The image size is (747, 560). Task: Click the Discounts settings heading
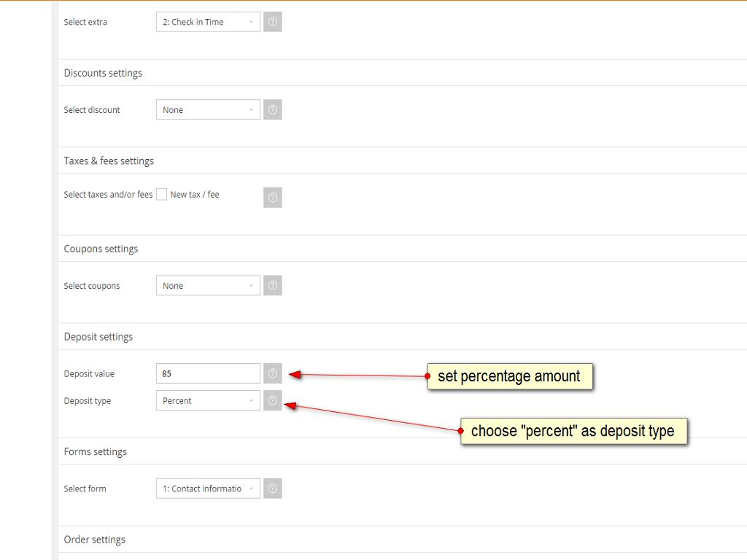(103, 73)
